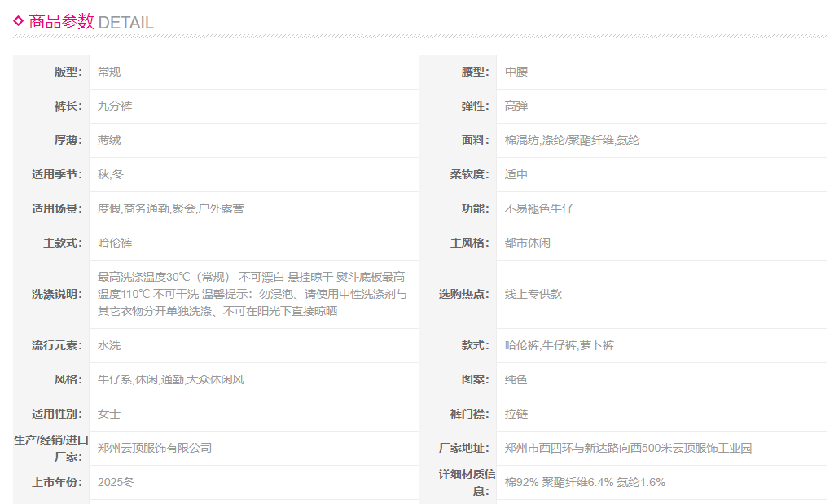Image resolution: width=834 pixels, height=504 pixels.
Task: Click the 商品参数 DETAIL section heading
Action: tap(90, 22)
